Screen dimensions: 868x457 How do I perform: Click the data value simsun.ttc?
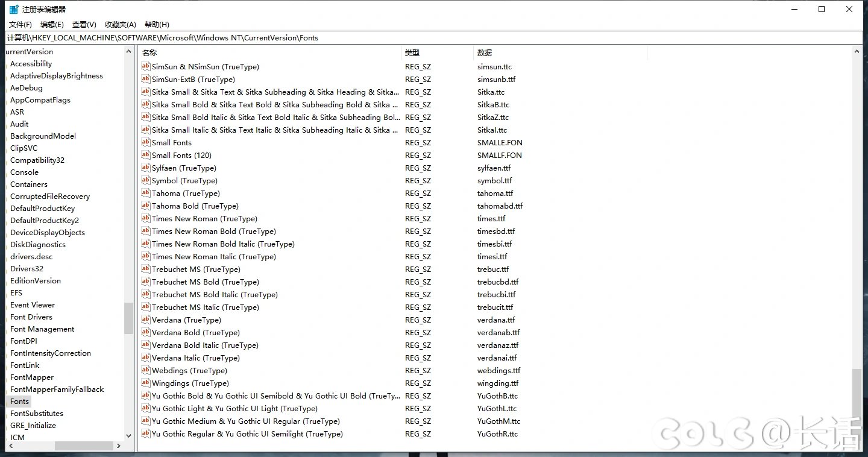[494, 66]
